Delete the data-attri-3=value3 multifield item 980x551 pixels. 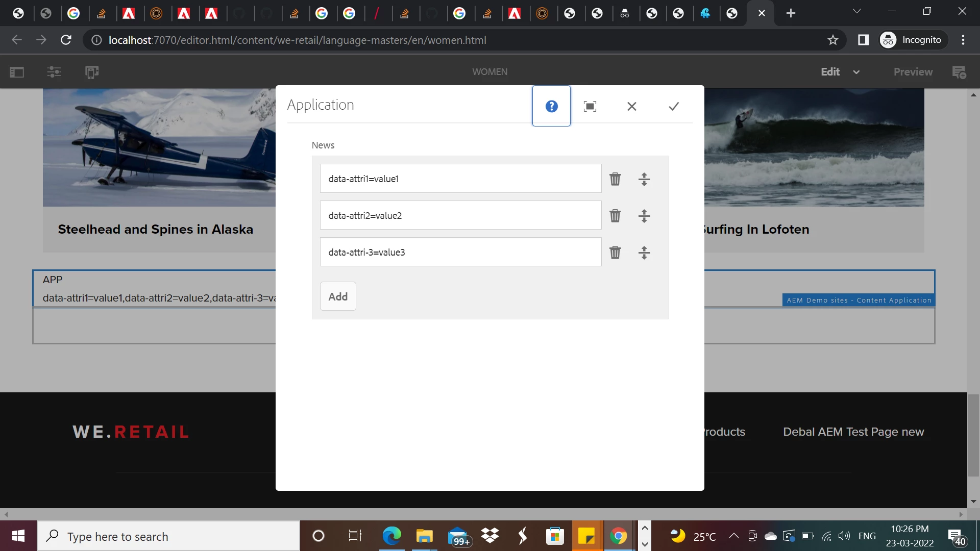tap(615, 253)
